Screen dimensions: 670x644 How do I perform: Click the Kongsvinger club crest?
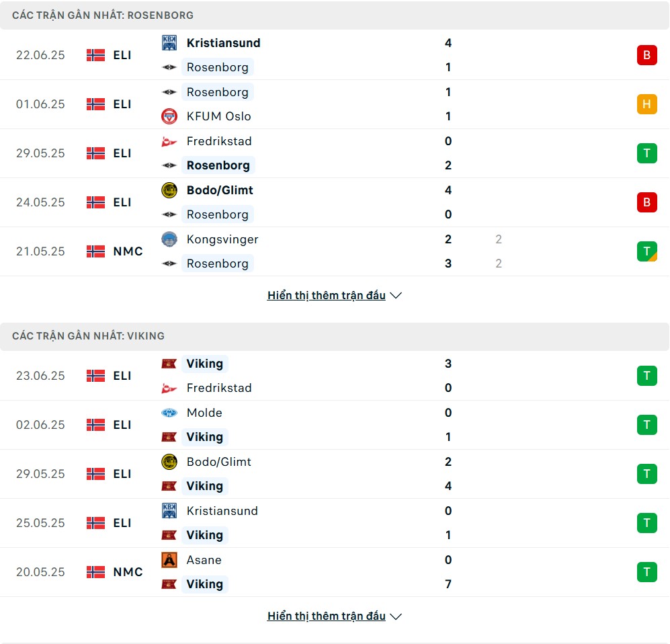(169, 239)
